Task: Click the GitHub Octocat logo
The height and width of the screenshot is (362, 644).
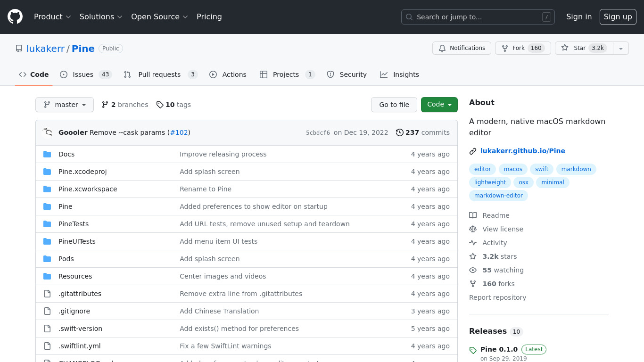Action: (x=15, y=17)
